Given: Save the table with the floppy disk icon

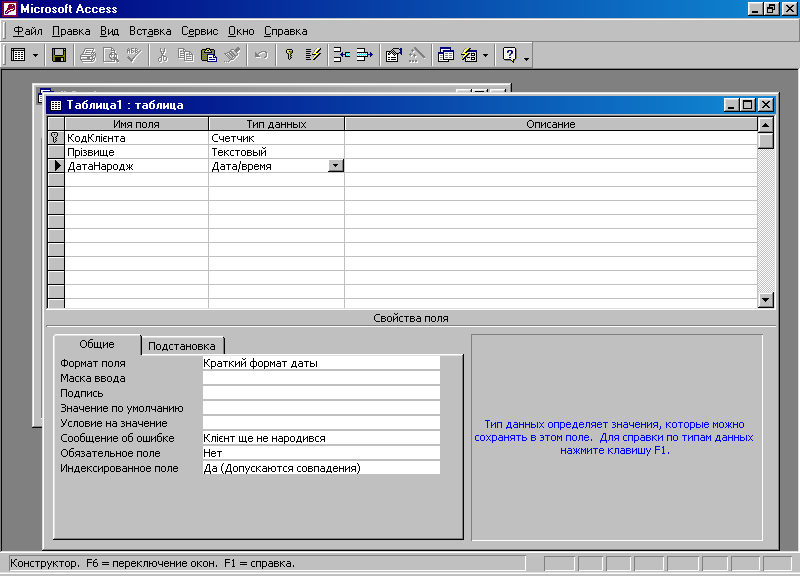Looking at the screenshot, I should (x=59, y=55).
